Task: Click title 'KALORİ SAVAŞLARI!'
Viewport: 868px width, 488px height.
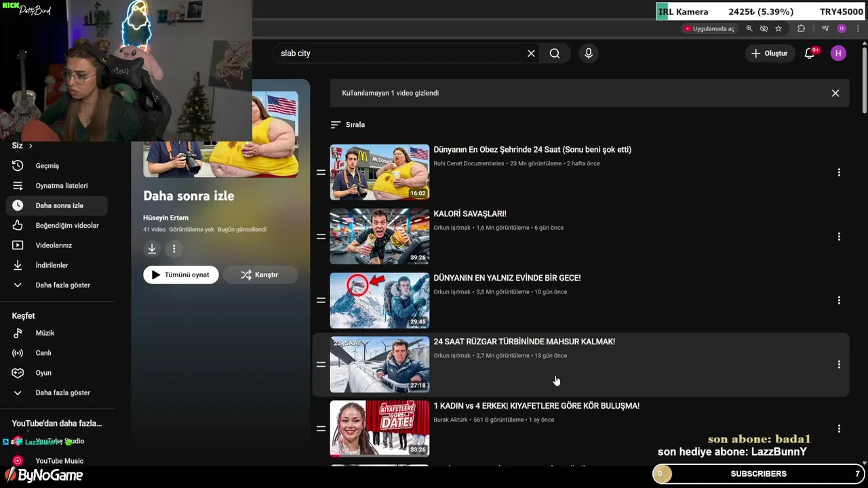Action: (x=470, y=214)
